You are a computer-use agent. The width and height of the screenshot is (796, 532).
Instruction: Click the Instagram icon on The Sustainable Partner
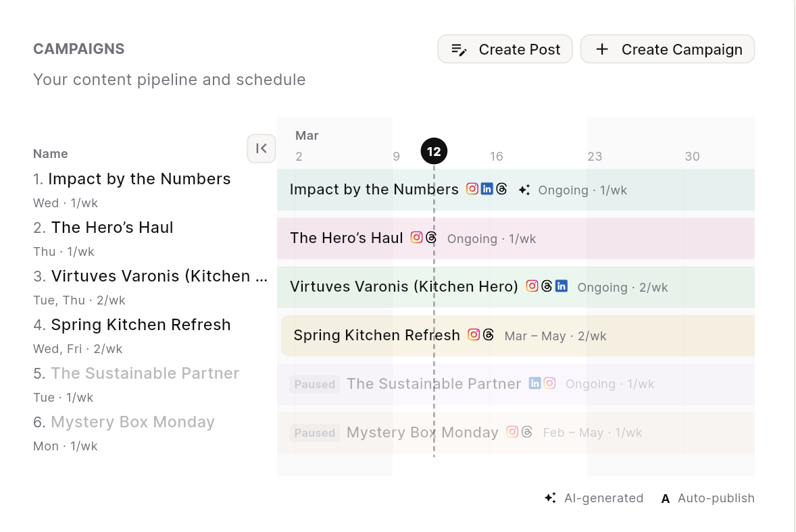point(550,383)
